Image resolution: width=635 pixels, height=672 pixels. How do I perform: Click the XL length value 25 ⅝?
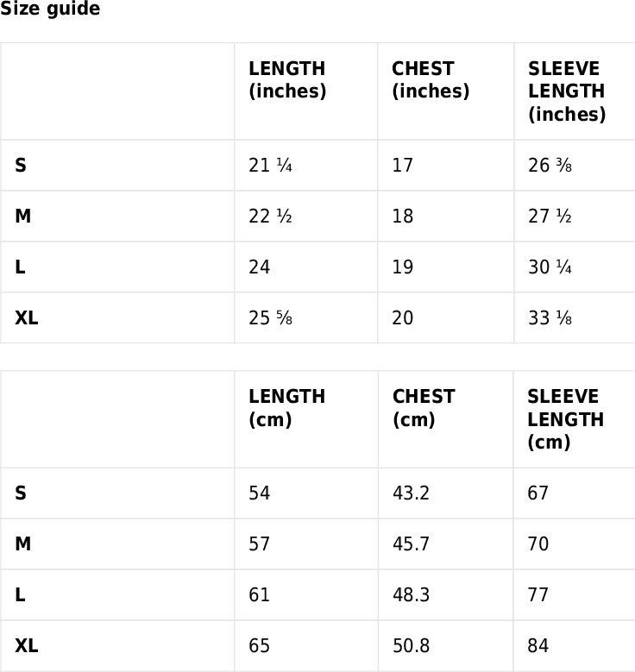270,318
